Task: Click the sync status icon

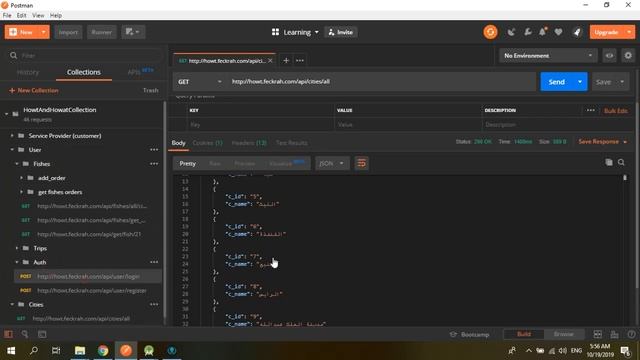Action: point(490,32)
